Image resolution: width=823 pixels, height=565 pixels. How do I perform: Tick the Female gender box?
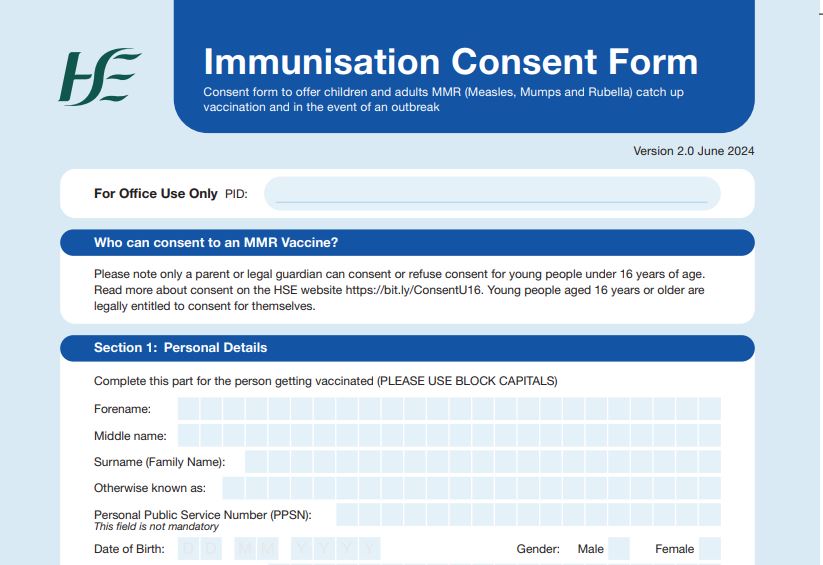710,549
